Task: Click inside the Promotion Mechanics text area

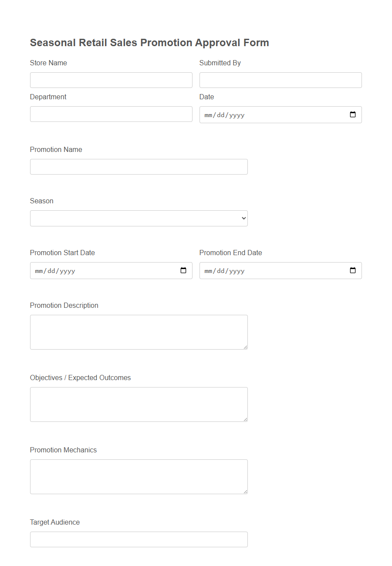Action: 139,476
